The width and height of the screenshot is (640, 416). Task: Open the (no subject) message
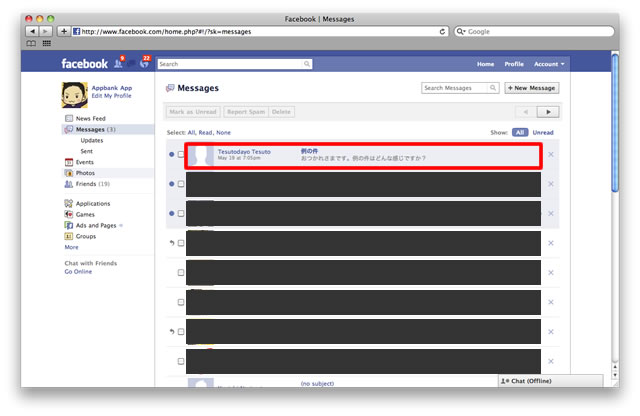317,383
